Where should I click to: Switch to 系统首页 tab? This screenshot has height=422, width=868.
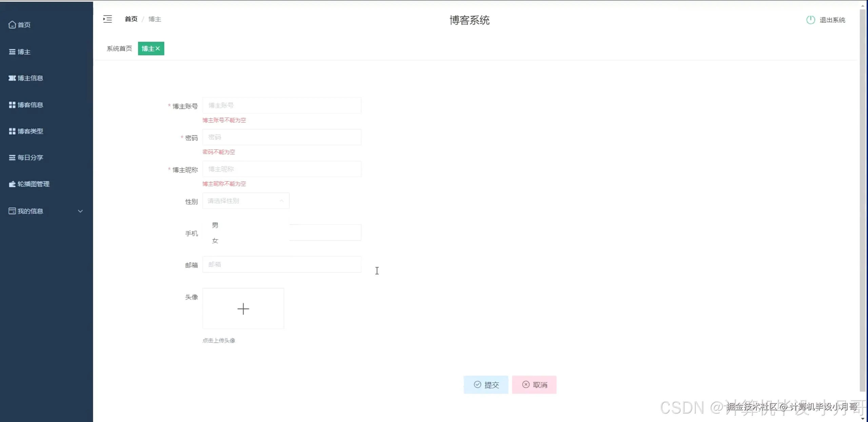coord(119,49)
